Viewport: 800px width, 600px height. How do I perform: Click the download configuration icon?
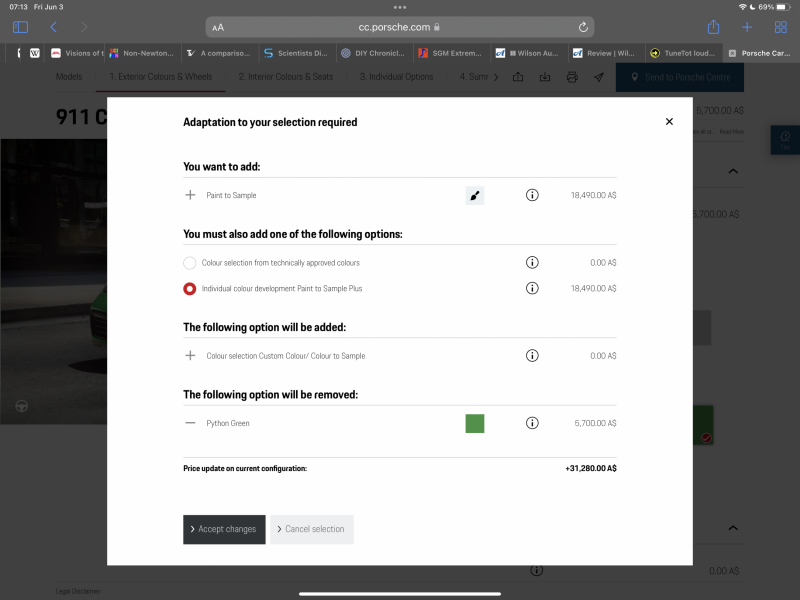tap(545, 77)
